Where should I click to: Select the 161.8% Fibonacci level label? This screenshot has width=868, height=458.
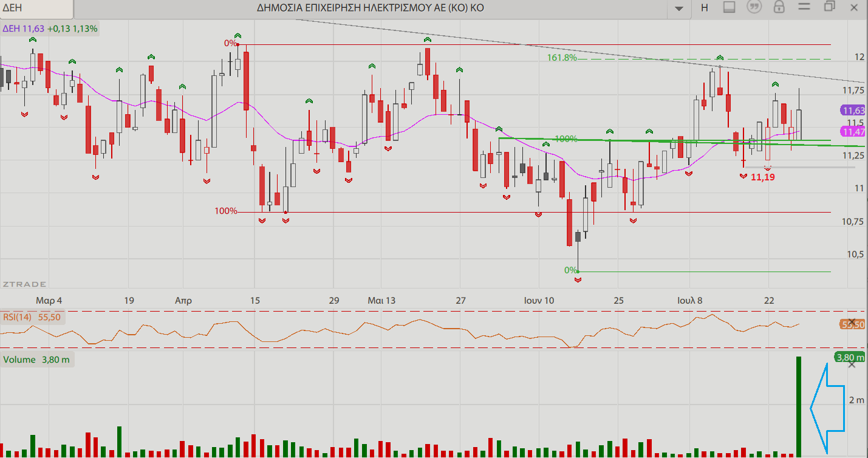562,58
